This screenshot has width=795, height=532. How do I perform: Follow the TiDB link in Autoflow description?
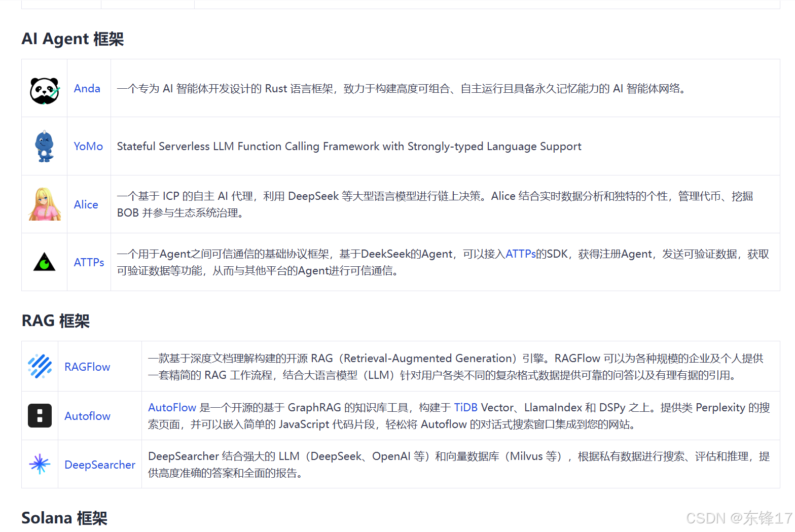click(465, 408)
